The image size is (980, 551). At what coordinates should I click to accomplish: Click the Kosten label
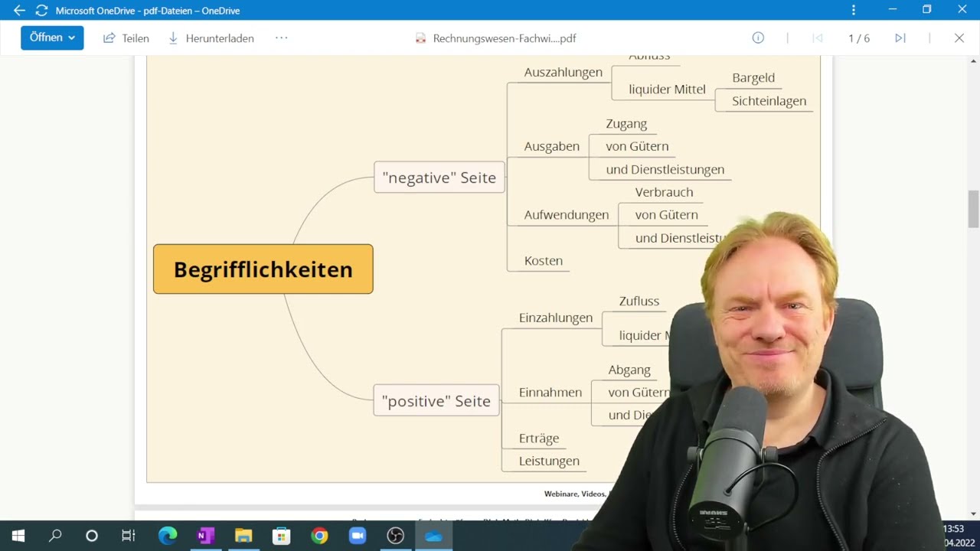click(544, 261)
